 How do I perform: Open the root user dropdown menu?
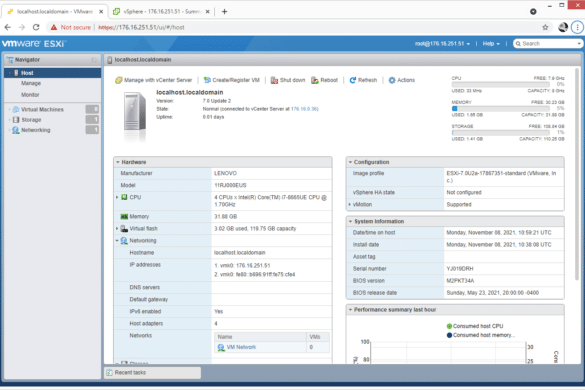tap(442, 44)
